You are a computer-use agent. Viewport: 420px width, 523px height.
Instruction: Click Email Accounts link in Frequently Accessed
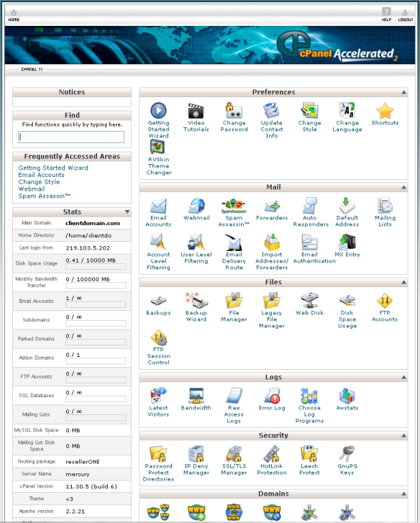[41, 175]
